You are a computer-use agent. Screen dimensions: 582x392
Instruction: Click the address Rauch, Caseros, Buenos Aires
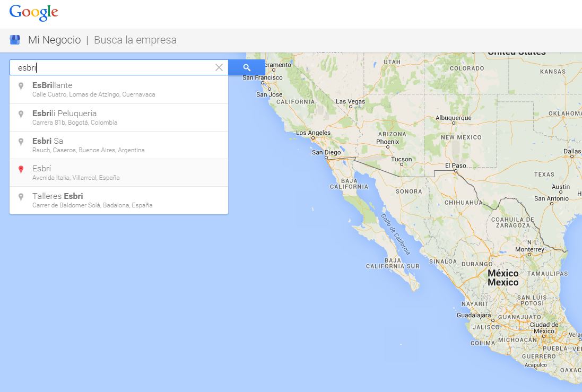89,150
